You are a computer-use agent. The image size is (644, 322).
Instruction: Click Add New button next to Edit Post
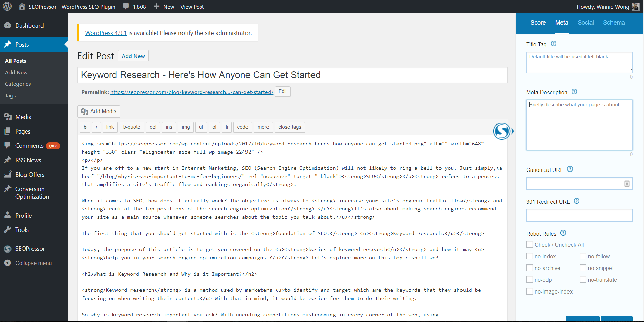point(133,56)
